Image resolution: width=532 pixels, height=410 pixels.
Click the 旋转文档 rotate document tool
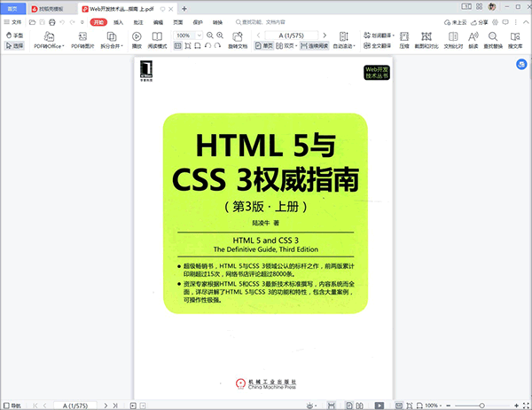[238, 40]
